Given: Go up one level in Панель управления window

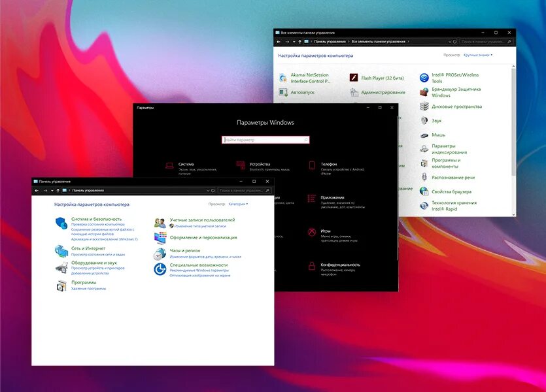Looking at the screenshot, I should 58,191.
